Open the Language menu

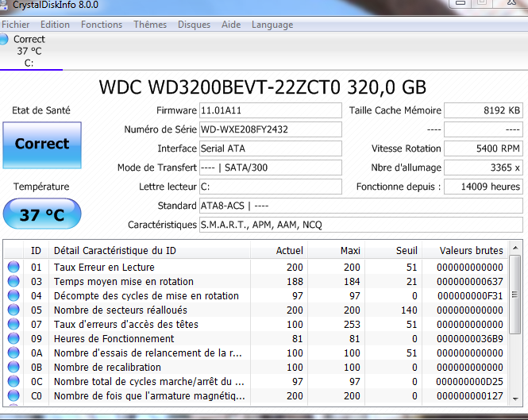(272, 25)
